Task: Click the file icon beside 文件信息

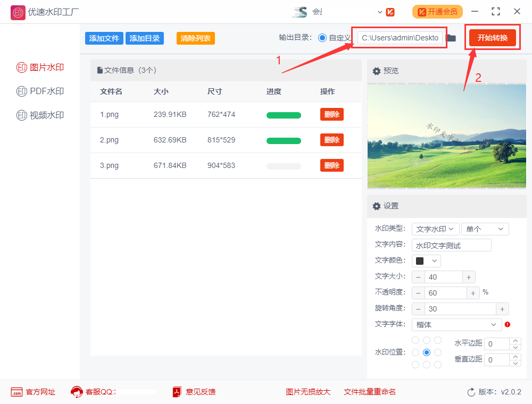Action: point(100,70)
